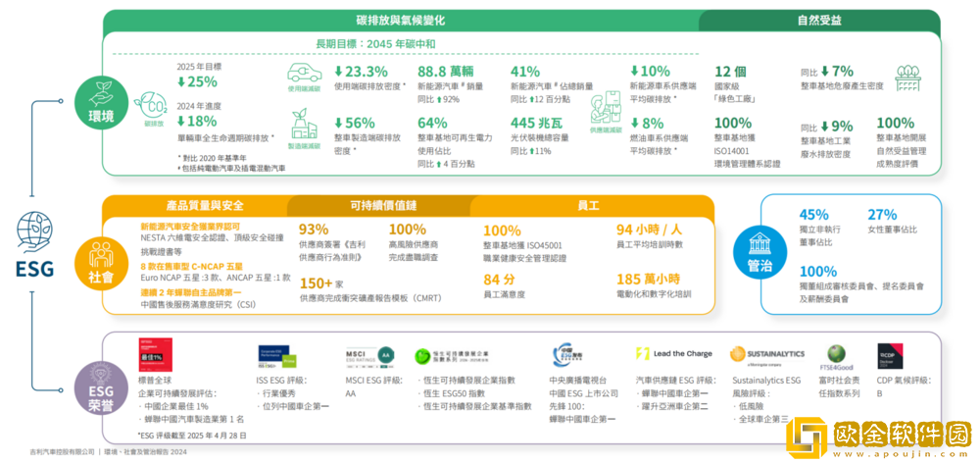Click the 12 個 國家級綠色工廠 figure

(730, 72)
